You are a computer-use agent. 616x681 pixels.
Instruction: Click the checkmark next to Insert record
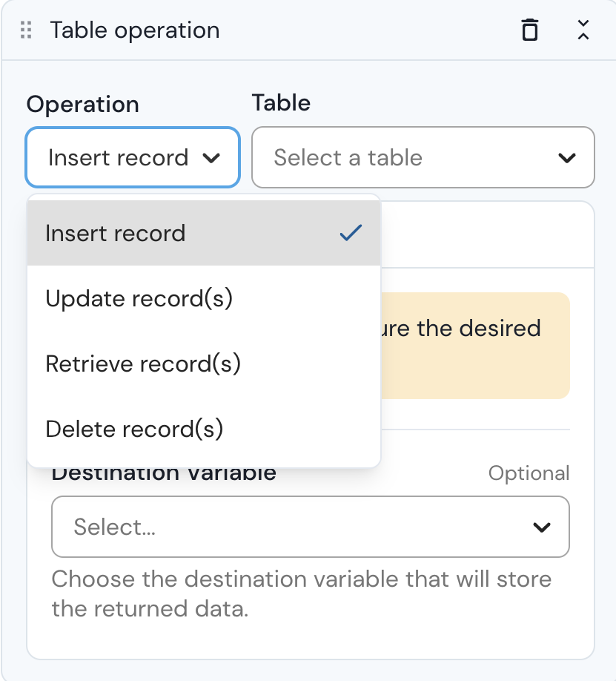[350, 233]
